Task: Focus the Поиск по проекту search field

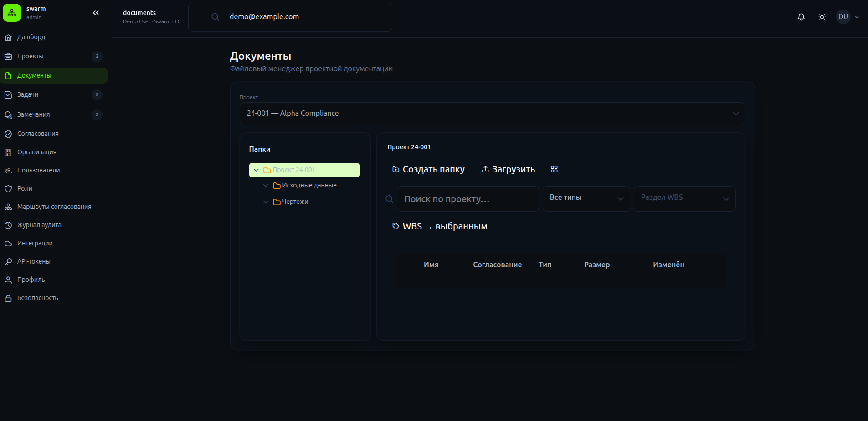Action: (x=467, y=199)
